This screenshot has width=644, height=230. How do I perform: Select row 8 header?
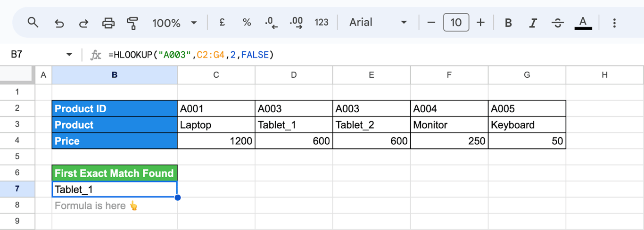click(17, 205)
